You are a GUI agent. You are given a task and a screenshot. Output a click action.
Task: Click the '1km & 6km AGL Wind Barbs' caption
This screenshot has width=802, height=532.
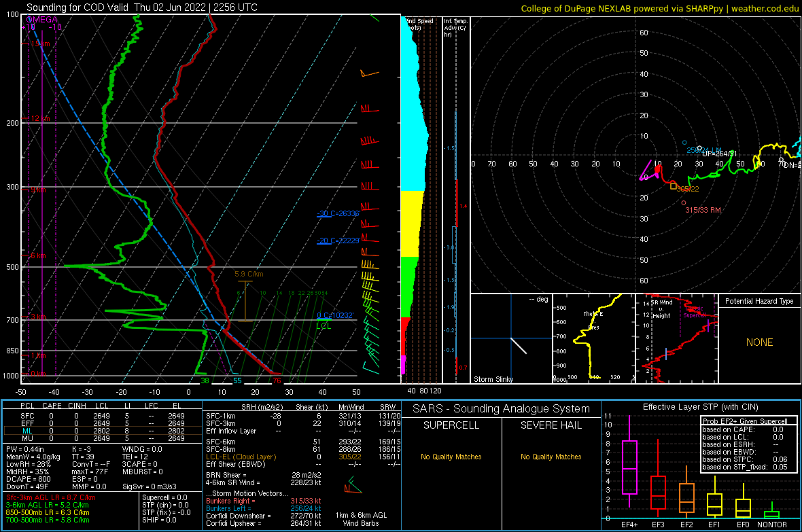pyautogui.click(x=361, y=519)
